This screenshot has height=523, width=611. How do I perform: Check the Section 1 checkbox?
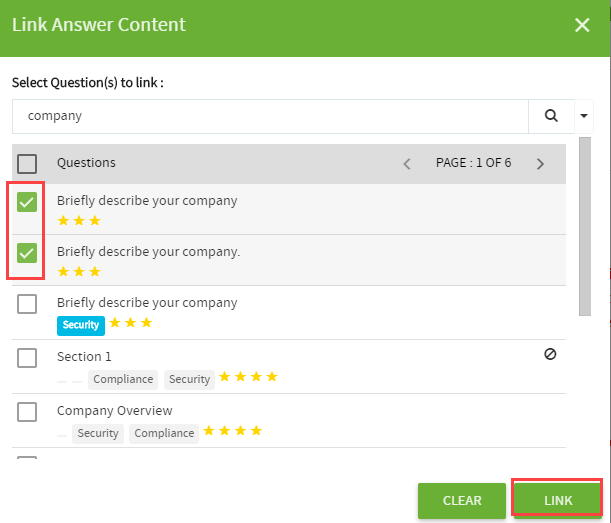[x=27, y=358]
